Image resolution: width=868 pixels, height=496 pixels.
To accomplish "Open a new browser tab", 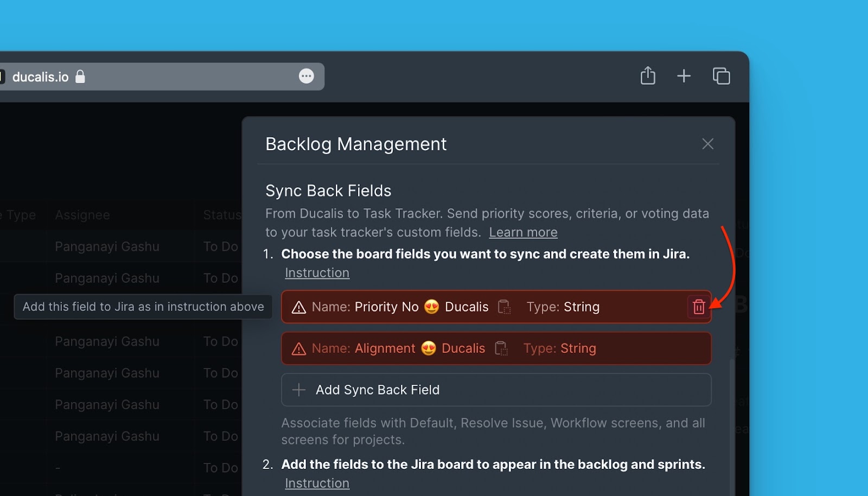I will pyautogui.click(x=684, y=76).
